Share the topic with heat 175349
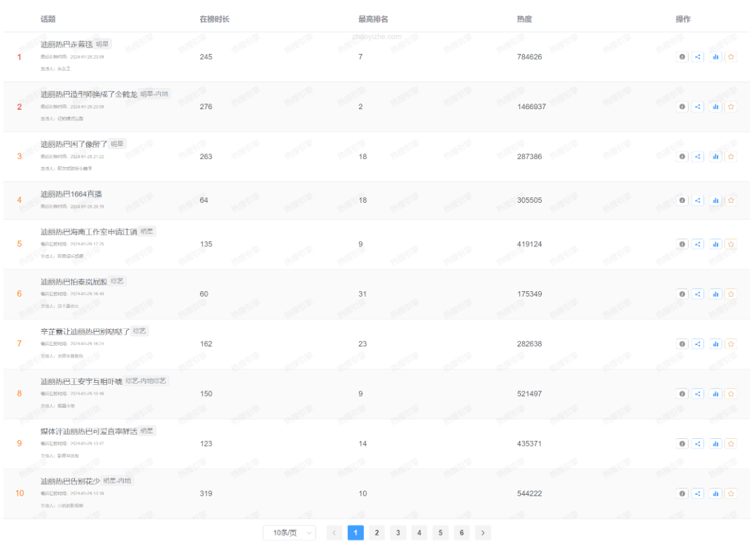Screen dimensions: 756x548 [x=698, y=294]
